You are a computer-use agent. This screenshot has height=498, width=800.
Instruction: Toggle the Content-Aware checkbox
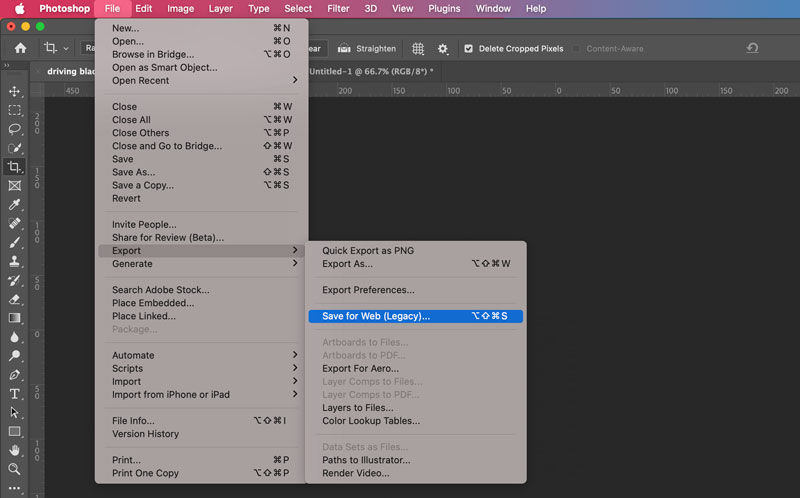pos(576,48)
